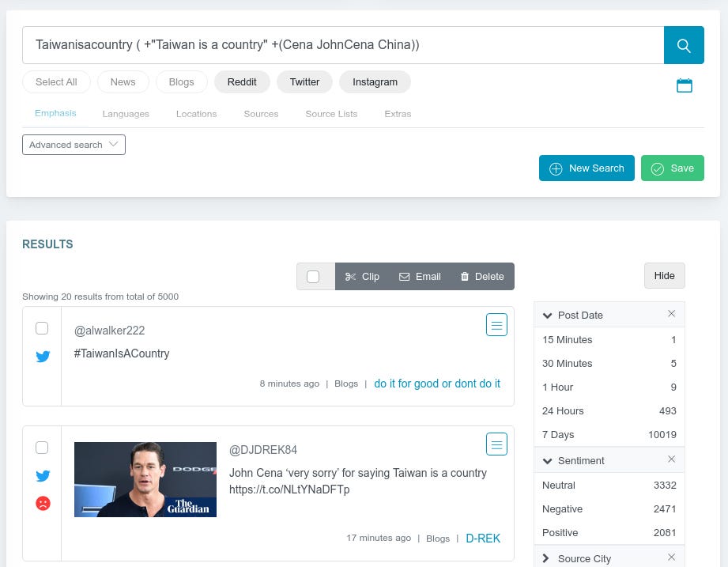This screenshot has width=728, height=567.
Task: Check the @alwalker222 result checkbox
Action: tap(42, 328)
